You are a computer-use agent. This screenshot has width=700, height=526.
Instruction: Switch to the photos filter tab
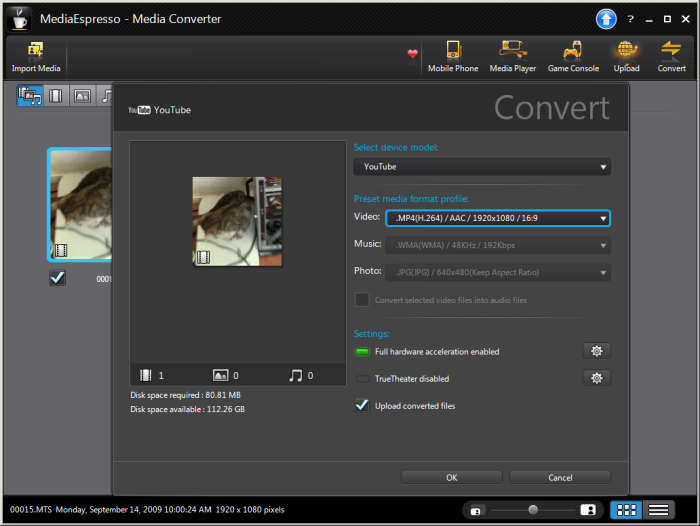pos(82,95)
